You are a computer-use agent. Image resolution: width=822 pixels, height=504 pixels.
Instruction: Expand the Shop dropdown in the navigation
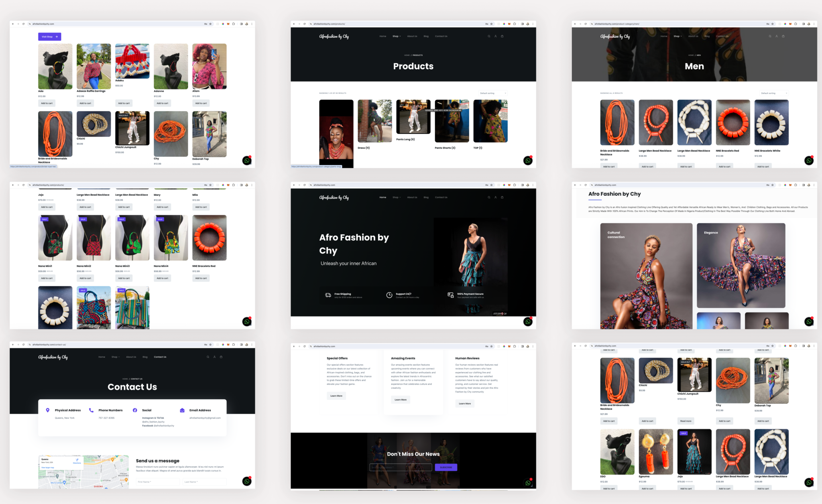pos(397,36)
